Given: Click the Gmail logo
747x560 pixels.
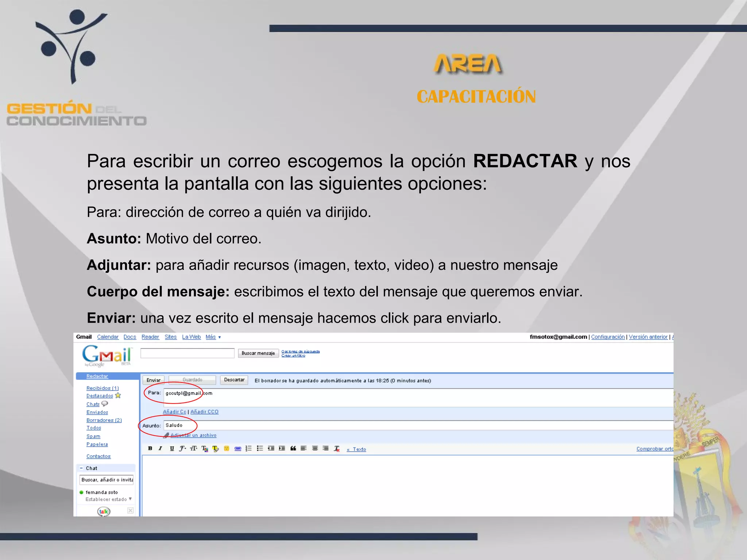Looking at the screenshot, I should (107, 355).
